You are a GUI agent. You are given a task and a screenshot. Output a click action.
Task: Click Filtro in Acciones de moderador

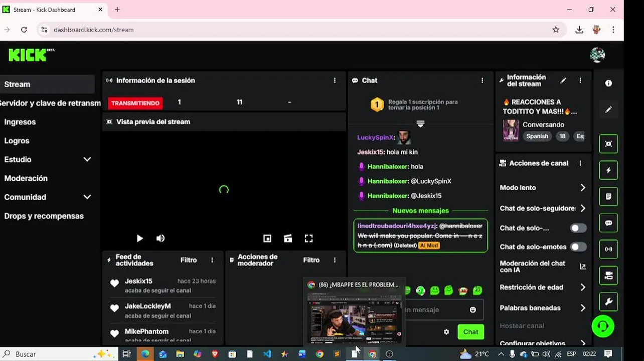[311, 260]
